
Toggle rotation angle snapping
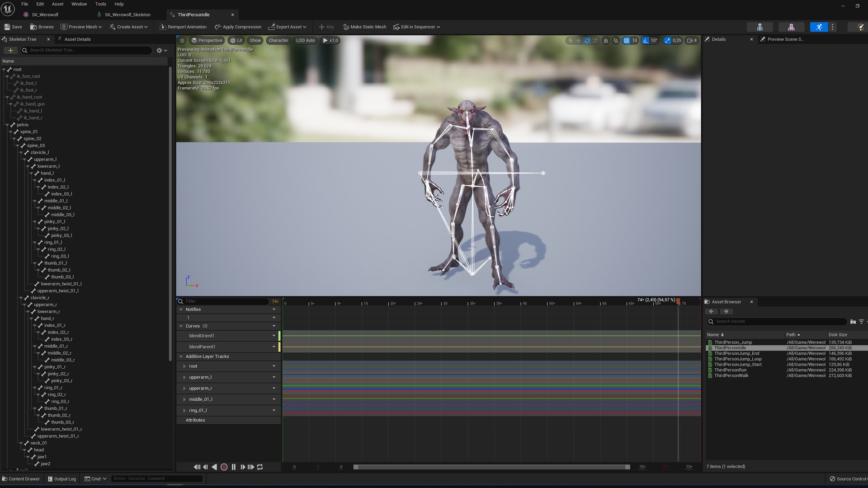click(x=645, y=41)
